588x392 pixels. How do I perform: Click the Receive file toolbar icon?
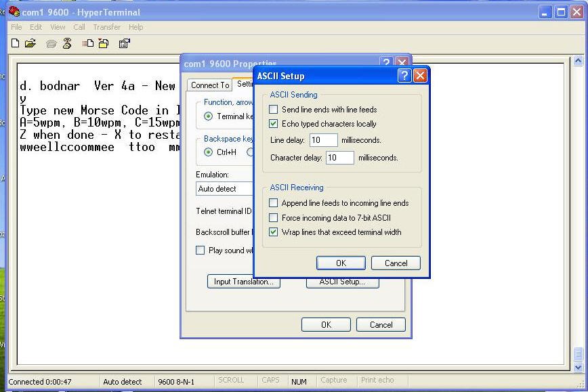pyautogui.click(x=104, y=43)
